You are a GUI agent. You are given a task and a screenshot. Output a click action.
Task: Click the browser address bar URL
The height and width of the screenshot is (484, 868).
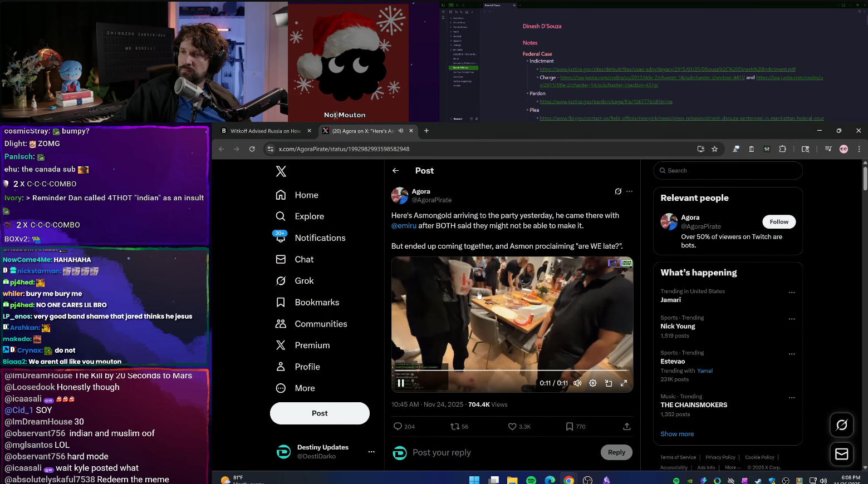(344, 149)
